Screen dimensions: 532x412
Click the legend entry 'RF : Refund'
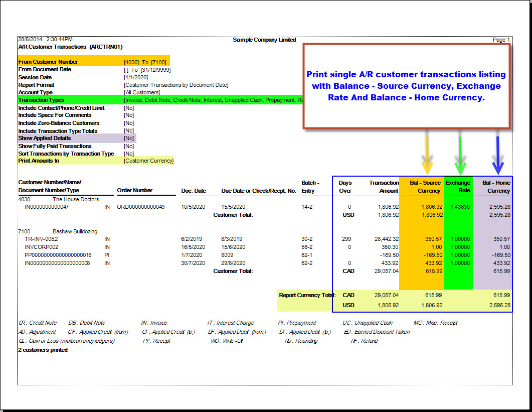[x=365, y=341]
